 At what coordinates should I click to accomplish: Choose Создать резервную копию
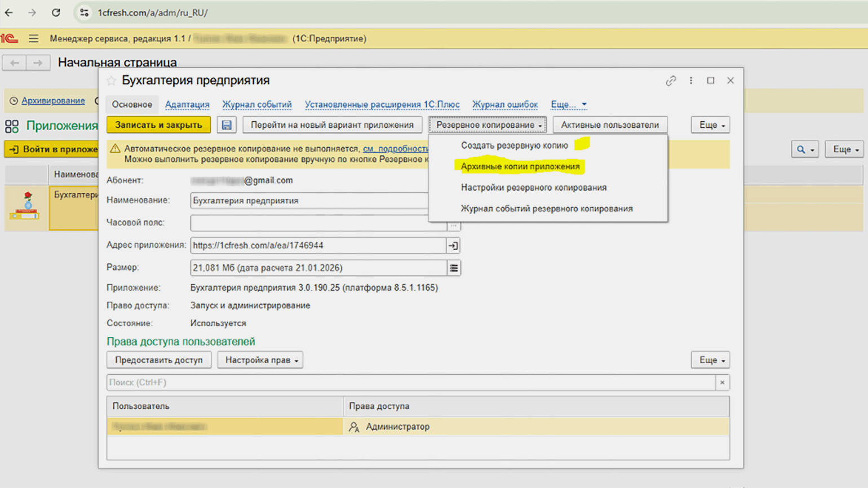[x=514, y=145]
